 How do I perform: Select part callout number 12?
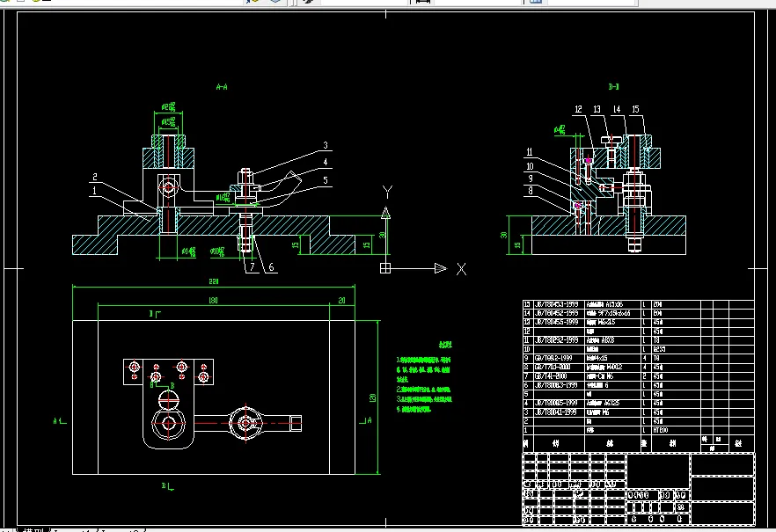coord(578,109)
